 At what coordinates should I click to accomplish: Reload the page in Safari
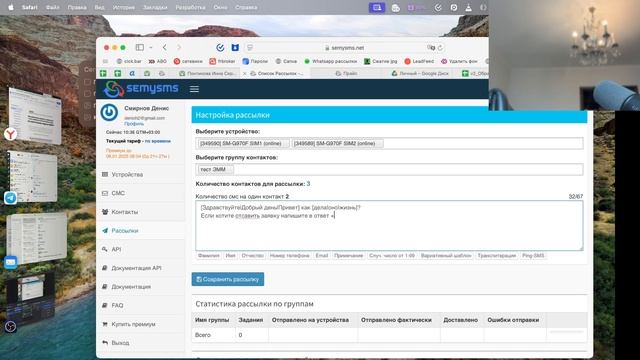[x=440, y=48]
